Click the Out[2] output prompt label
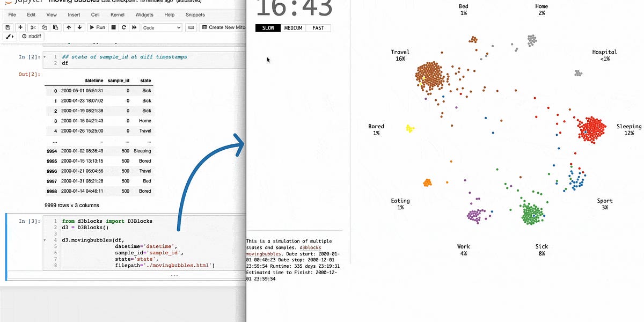 tap(30, 74)
